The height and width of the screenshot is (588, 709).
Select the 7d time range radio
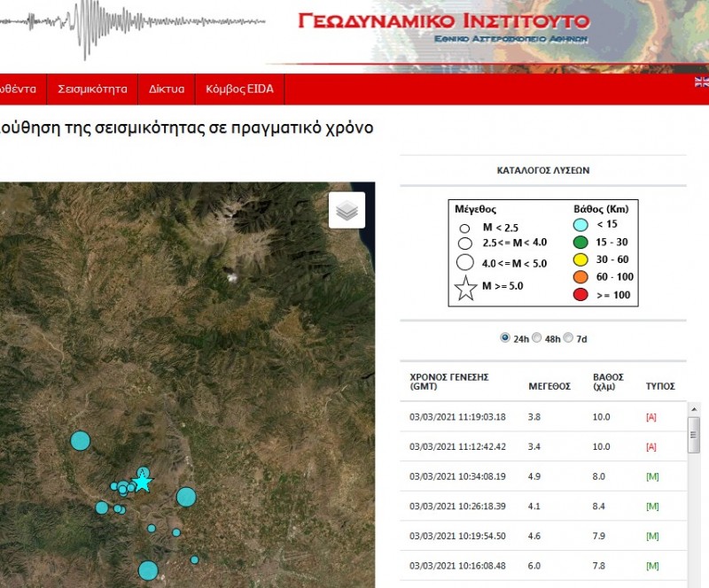(x=568, y=337)
